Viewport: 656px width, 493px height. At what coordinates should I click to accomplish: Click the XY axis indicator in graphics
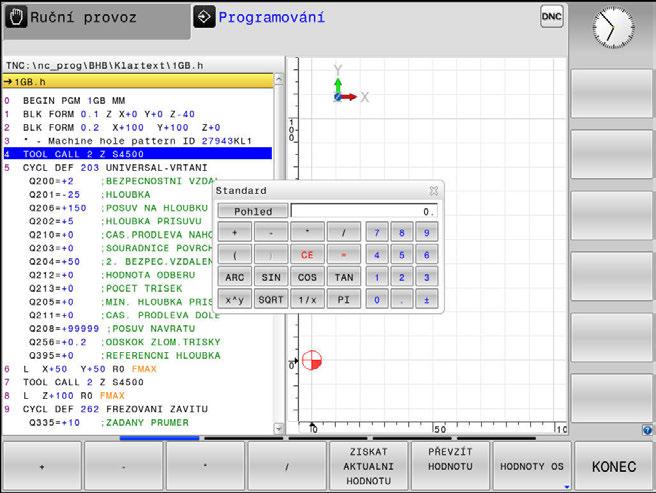(351, 85)
